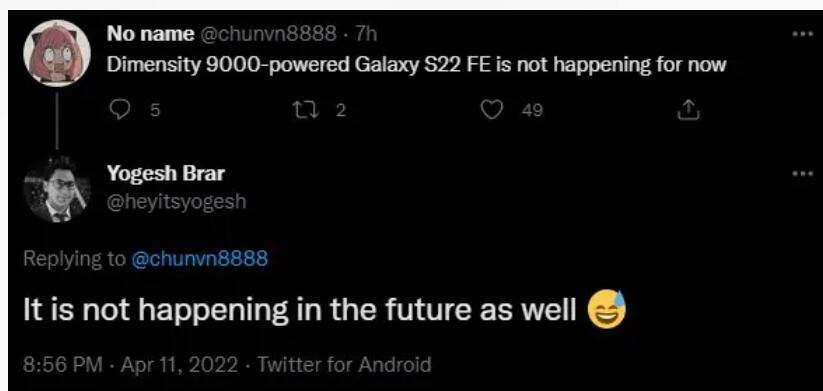Image resolution: width=823 pixels, height=391 pixels.
Task: Click the 7h timestamp on the first tweet
Action: [x=366, y=34]
